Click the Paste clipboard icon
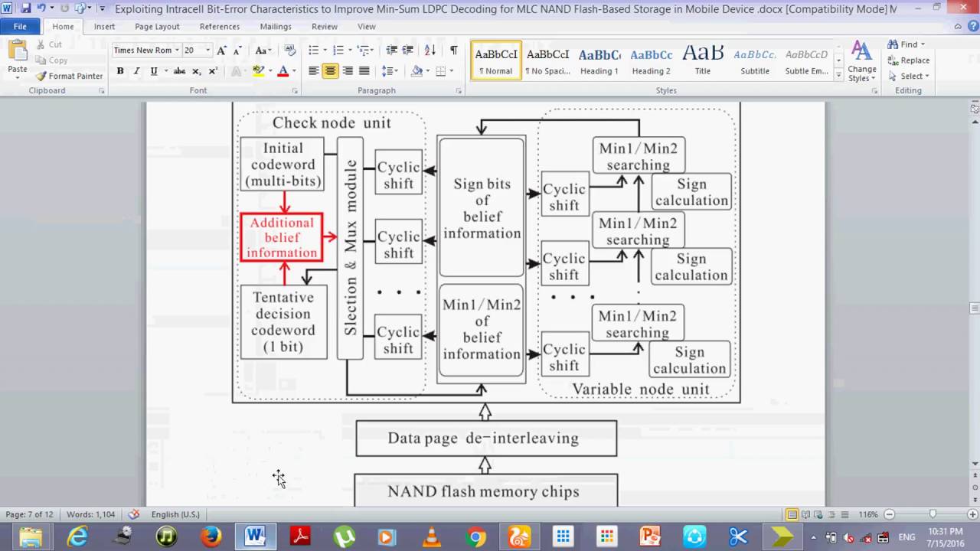The width and height of the screenshot is (980, 551). (x=18, y=53)
